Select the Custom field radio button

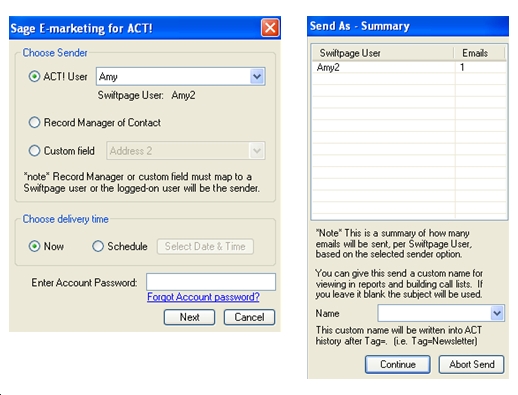click(x=34, y=151)
